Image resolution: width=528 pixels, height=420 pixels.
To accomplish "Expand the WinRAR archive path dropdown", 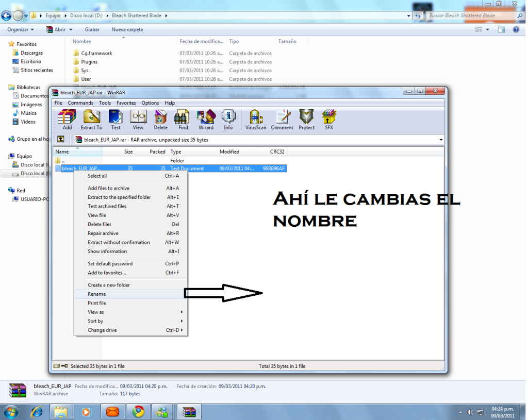I will tap(441, 140).
